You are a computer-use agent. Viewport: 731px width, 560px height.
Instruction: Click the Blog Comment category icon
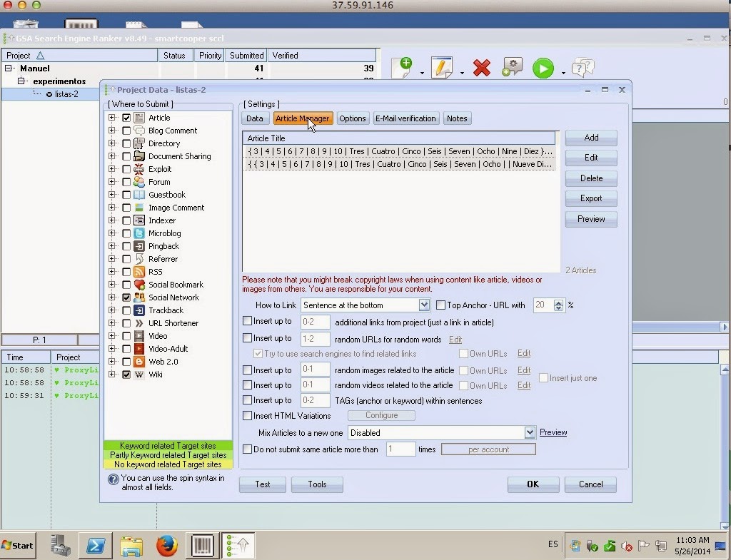[139, 131]
